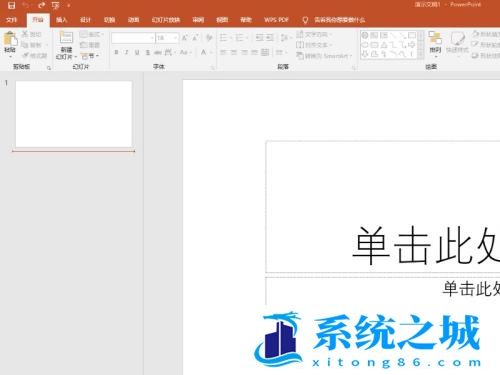Open the Text Direction (文字方向) dropdown
Viewport: 500px width, 375px height.
click(x=314, y=34)
